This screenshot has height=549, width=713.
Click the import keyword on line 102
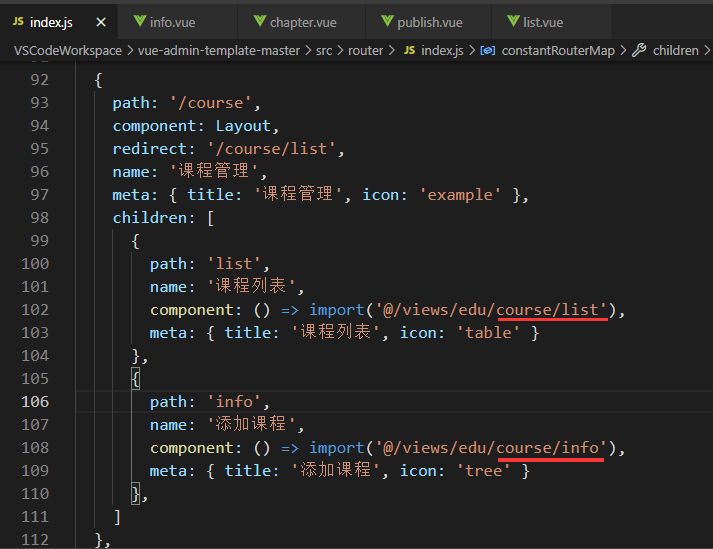click(336, 310)
